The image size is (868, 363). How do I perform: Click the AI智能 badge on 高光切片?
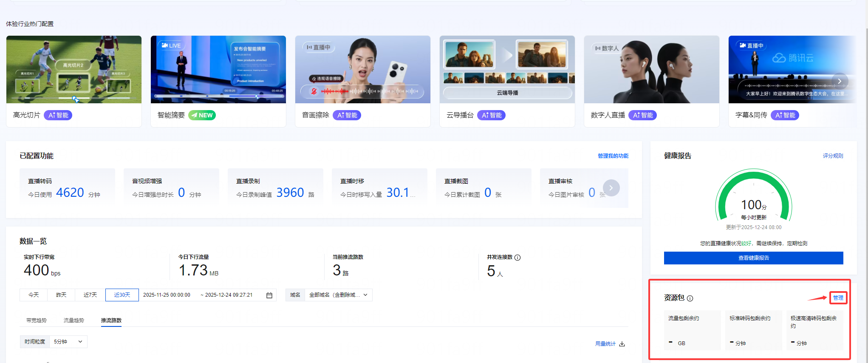[58, 115]
